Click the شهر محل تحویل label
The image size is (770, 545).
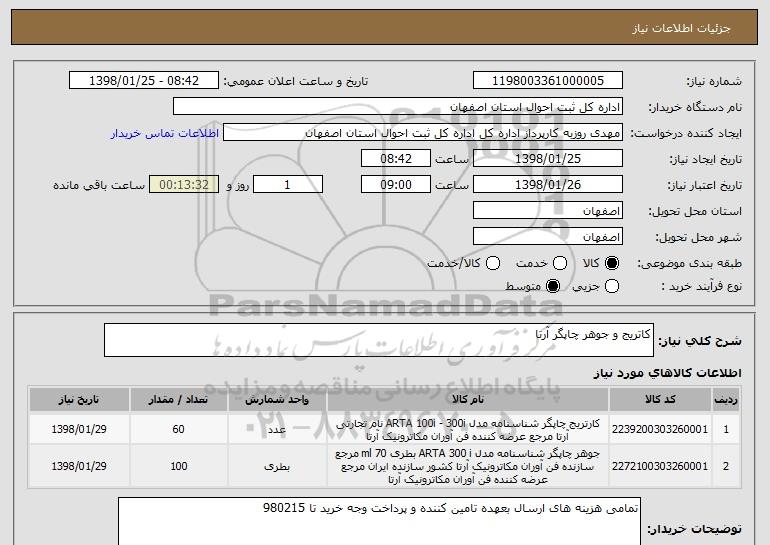[x=699, y=237]
